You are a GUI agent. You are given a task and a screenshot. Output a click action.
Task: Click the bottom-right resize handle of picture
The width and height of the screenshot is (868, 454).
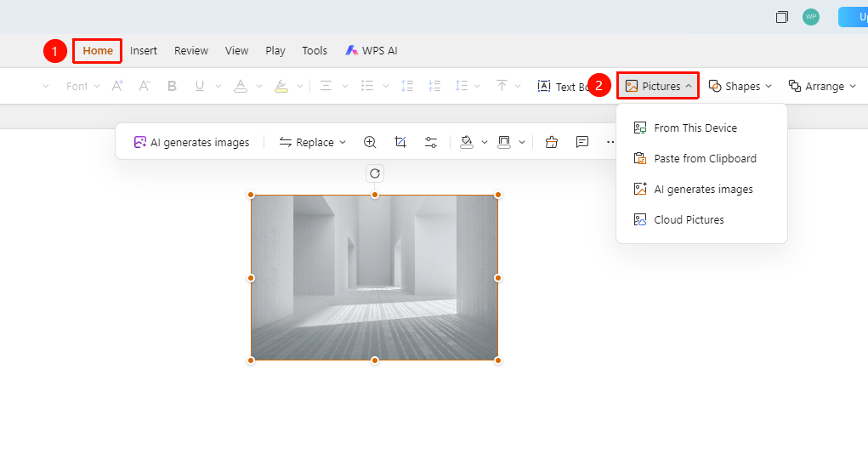point(498,360)
